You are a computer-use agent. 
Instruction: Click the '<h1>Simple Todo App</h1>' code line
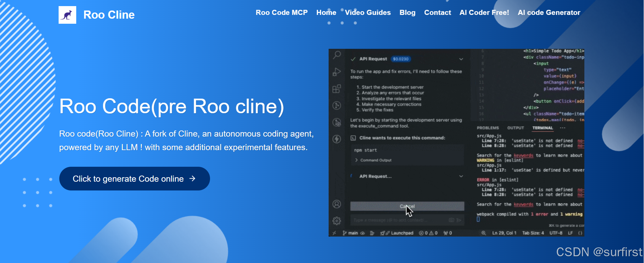(554, 51)
